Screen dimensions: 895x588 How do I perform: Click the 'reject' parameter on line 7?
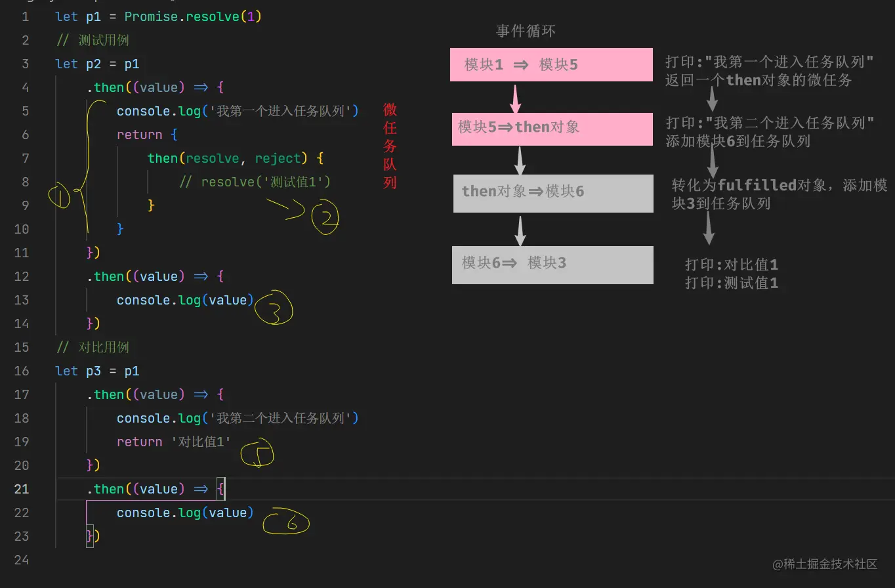(x=278, y=158)
